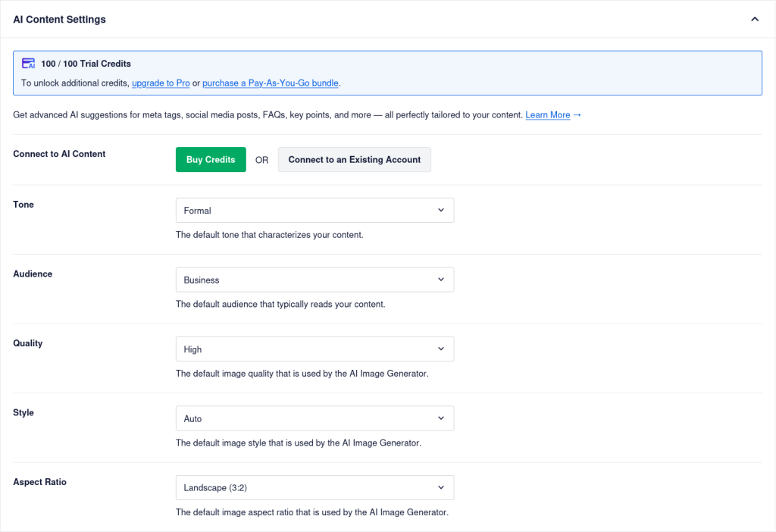Click the Connect to AI Content label
Viewport: 776px width, 532px height.
pos(59,154)
